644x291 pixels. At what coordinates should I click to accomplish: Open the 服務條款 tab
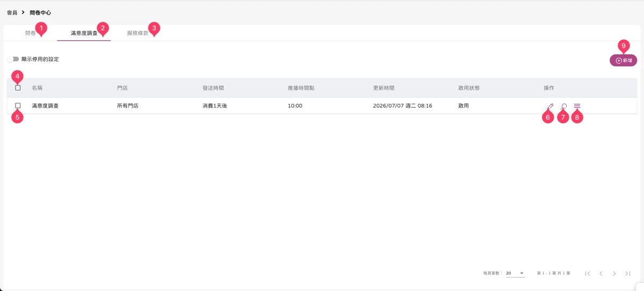138,33
